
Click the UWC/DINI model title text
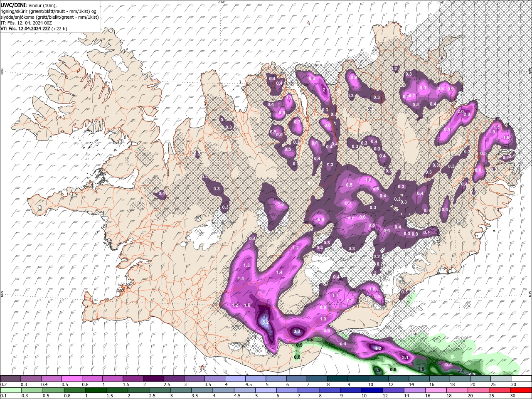[x=12, y=5]
